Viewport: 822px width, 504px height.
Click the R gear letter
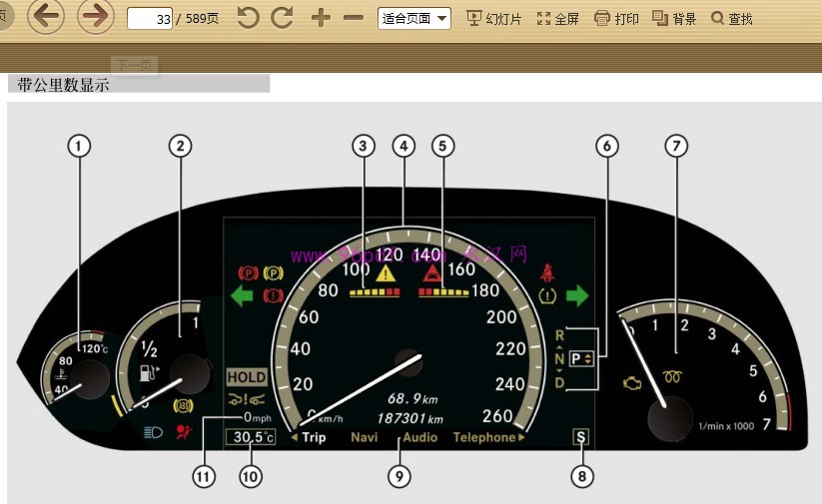click(560, 335)
